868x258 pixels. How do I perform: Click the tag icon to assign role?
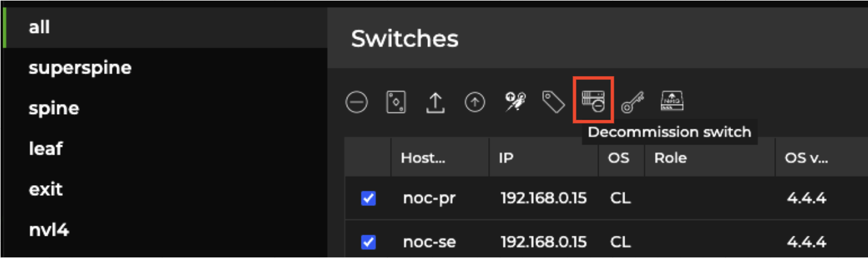click(x=554, y=102)
